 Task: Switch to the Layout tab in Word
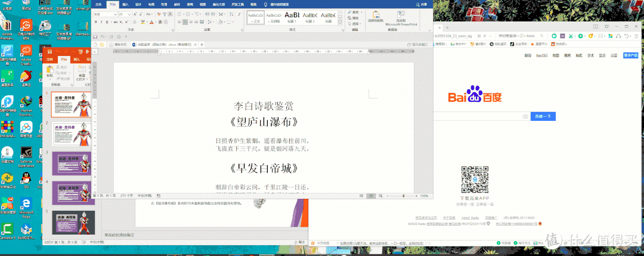click(x=151, y=4)
